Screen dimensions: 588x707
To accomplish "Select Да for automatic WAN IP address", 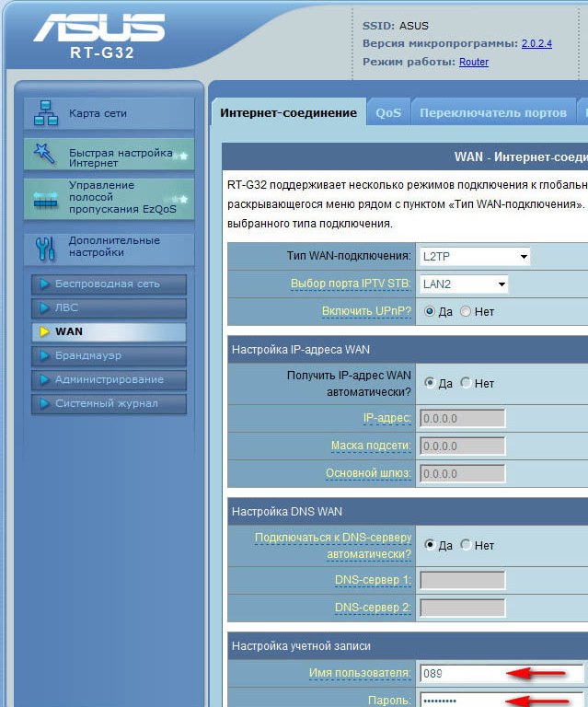I will pyautogui.click(x=430, y=383).
